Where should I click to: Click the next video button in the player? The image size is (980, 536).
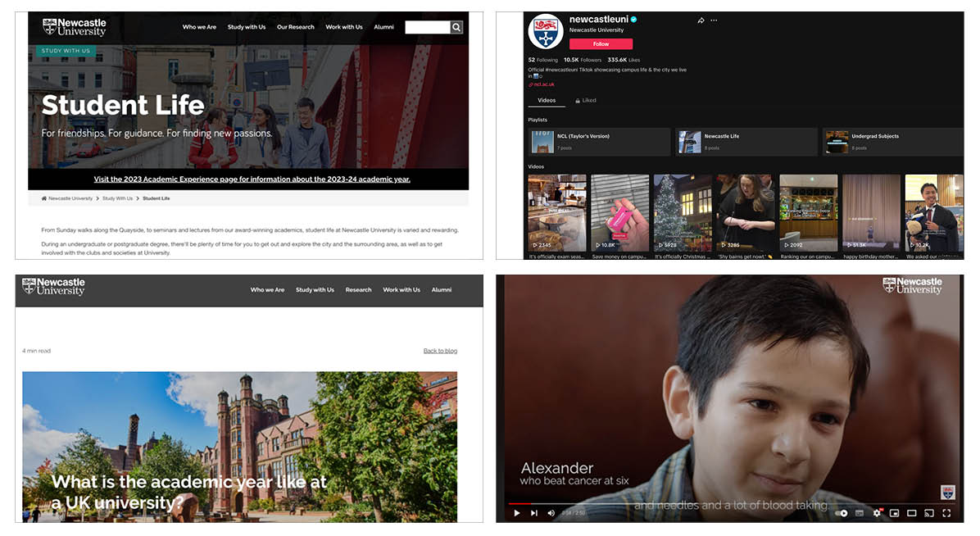click(x=533, y=513)
